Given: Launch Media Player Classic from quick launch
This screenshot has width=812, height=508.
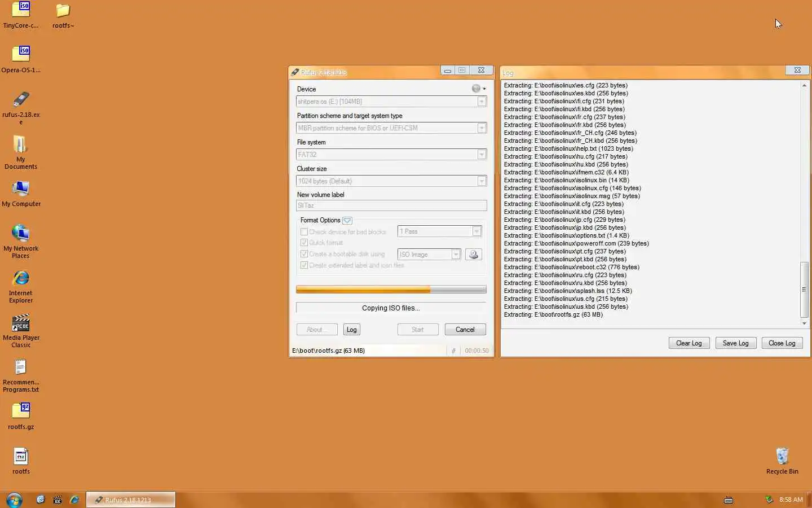Looking at the screenshot, I should point(58,500).
